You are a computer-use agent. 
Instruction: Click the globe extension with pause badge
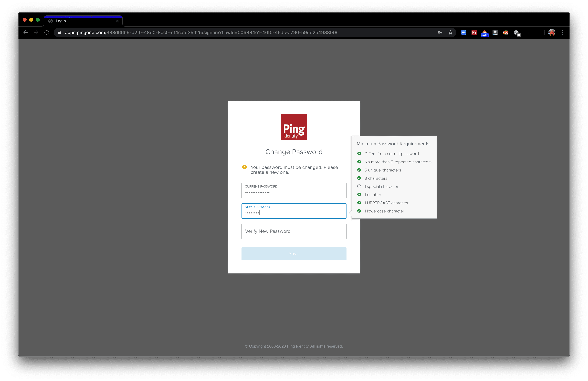click(x=517, y=33)
